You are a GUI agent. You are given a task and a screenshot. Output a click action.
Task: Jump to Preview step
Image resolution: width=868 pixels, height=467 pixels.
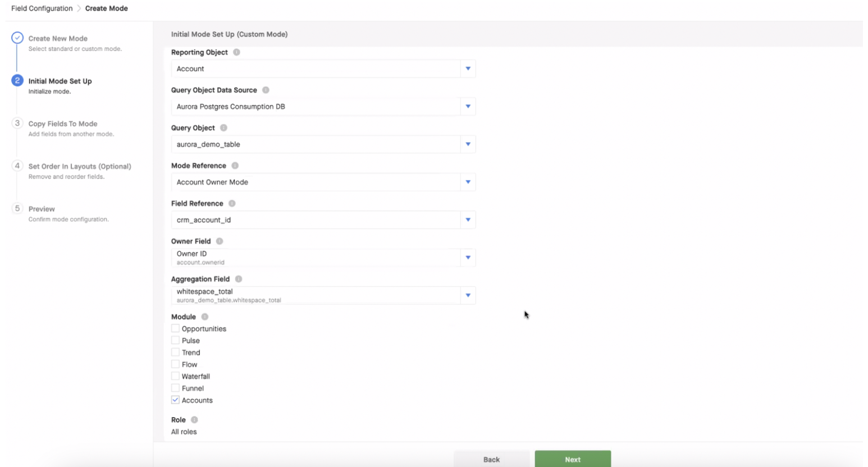42,209
